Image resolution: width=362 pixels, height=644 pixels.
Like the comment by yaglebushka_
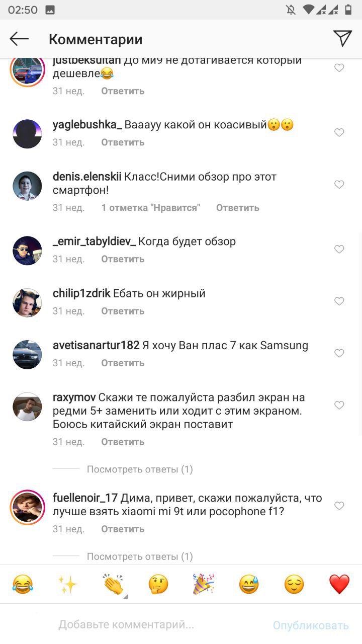(339, 132)
